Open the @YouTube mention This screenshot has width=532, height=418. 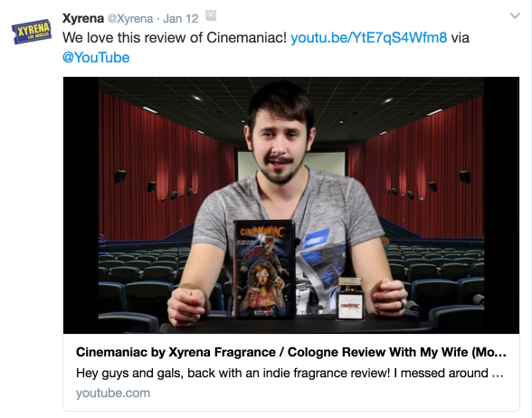coord(96,58)
